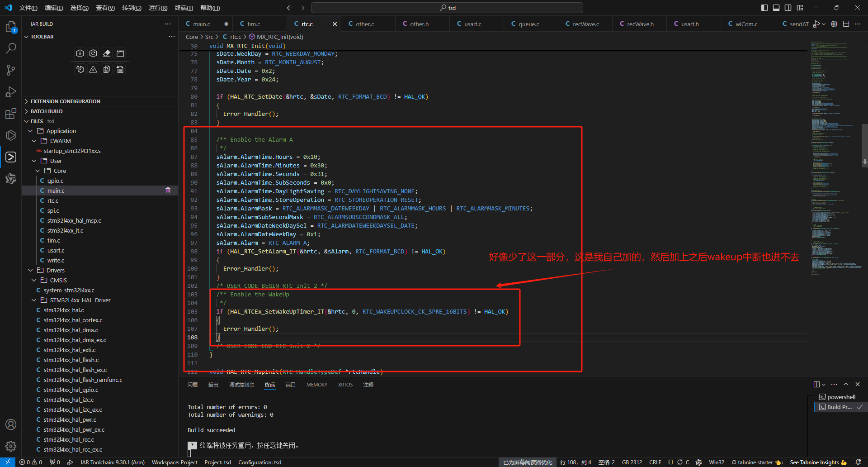Click the command center search box
Viewport: 868px width, 467px height.
[x=447, y=8]
